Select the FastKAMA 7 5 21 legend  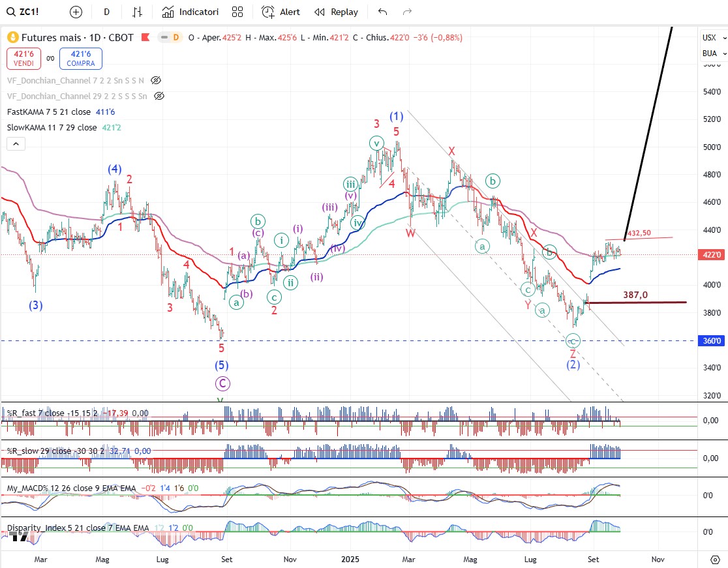point(49,112)
